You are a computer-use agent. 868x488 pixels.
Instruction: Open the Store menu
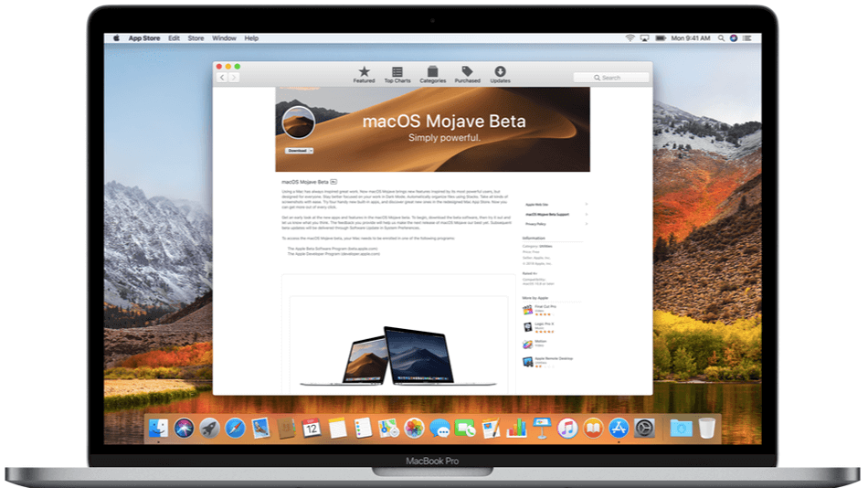click(x=196, y=38)
